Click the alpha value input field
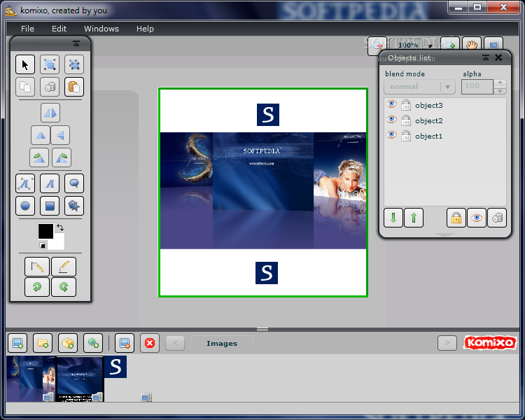 pos(477,86)
